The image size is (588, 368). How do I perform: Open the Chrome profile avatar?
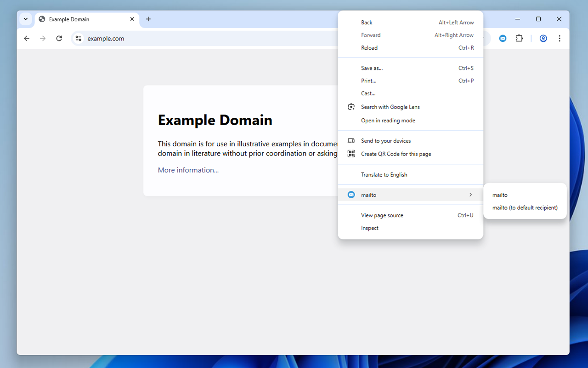tap(543, 39)
